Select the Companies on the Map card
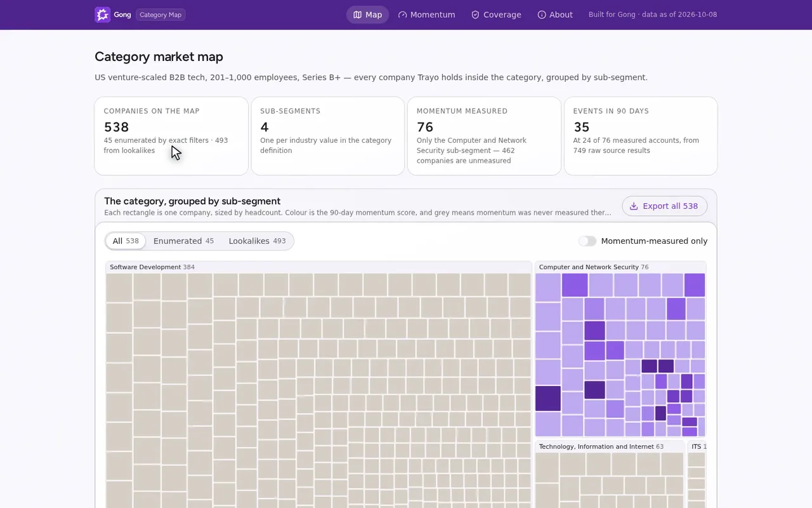The width and height of the screenshot is (812, 508). click(171, 136)
